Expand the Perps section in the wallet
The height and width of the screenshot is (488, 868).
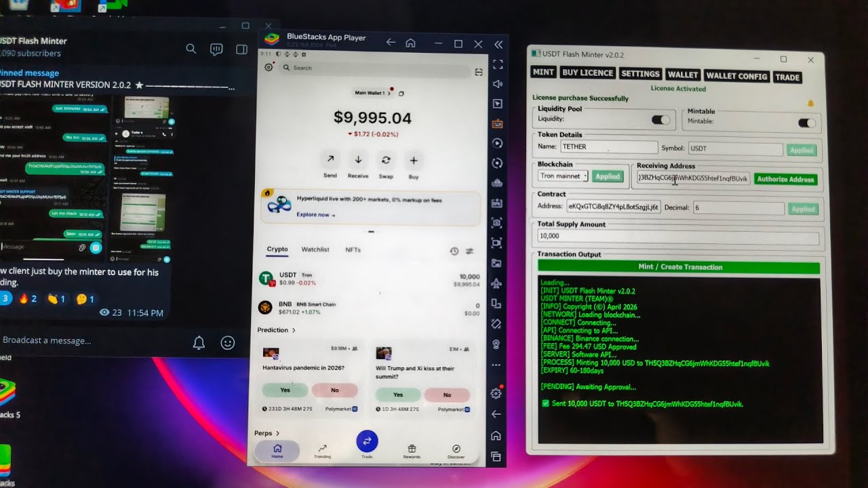[267, 433]
